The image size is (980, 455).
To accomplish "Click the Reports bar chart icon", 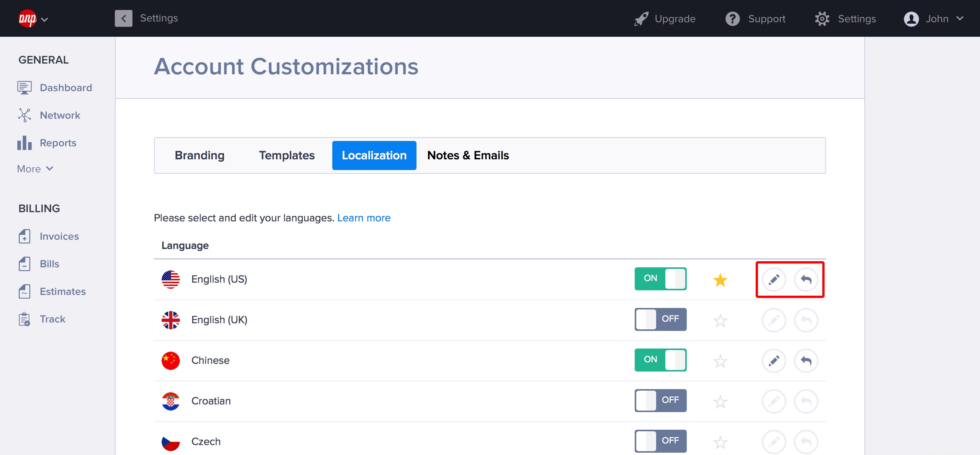I will coord(24,143).
